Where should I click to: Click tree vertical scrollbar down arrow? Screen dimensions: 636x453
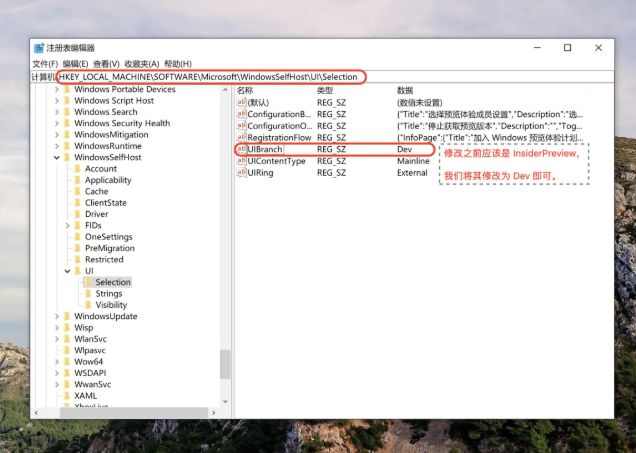pyautogui.click(x=225, y=401)
